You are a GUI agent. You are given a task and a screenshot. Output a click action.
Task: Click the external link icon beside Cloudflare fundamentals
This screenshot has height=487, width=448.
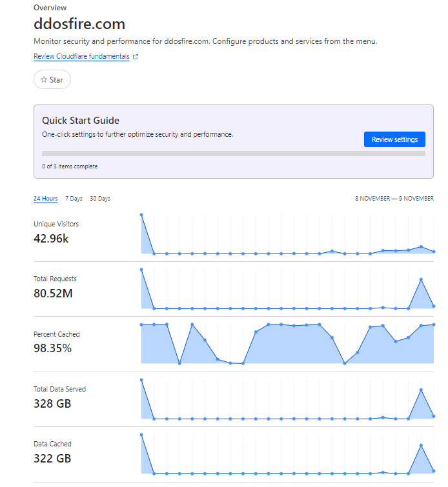coord(136,57)
